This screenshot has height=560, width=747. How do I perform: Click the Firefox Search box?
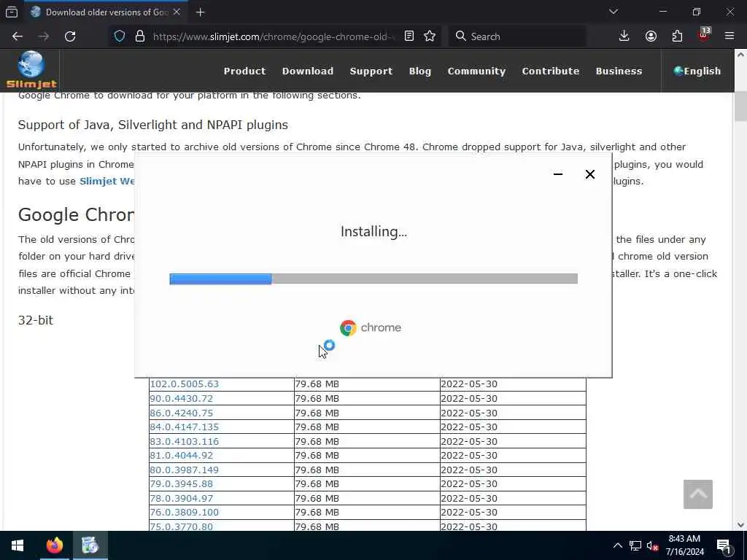point(517,36)
